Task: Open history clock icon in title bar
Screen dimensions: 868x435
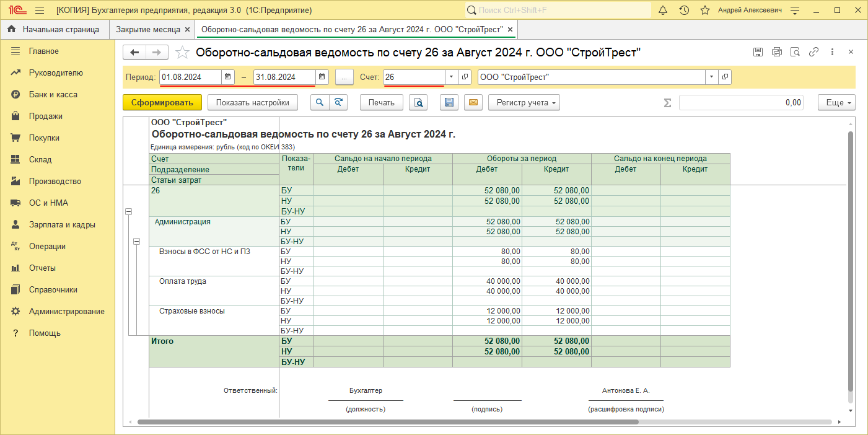Action: (684, 11)
